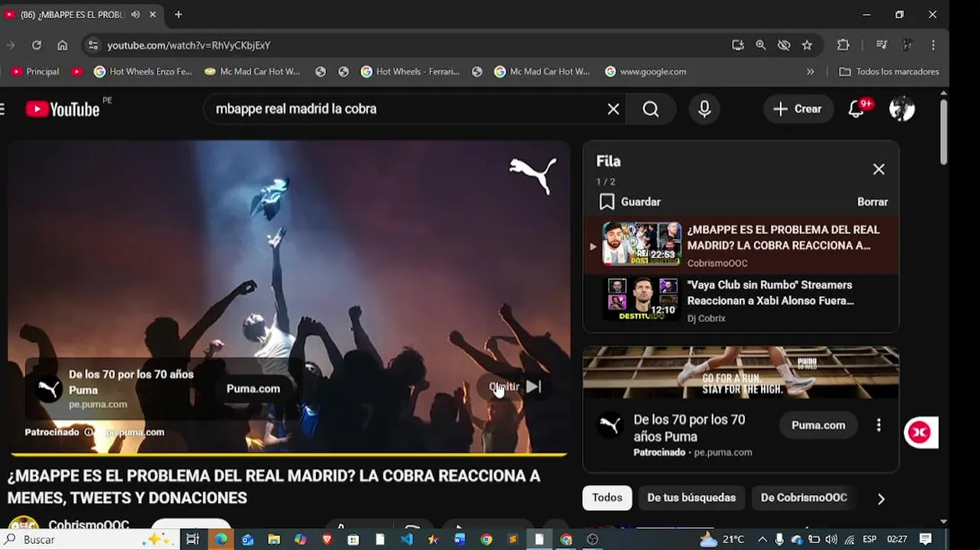980x550 pixels.
Task: Open Task View on the Windows taskbar
Action: coord(192,539)
